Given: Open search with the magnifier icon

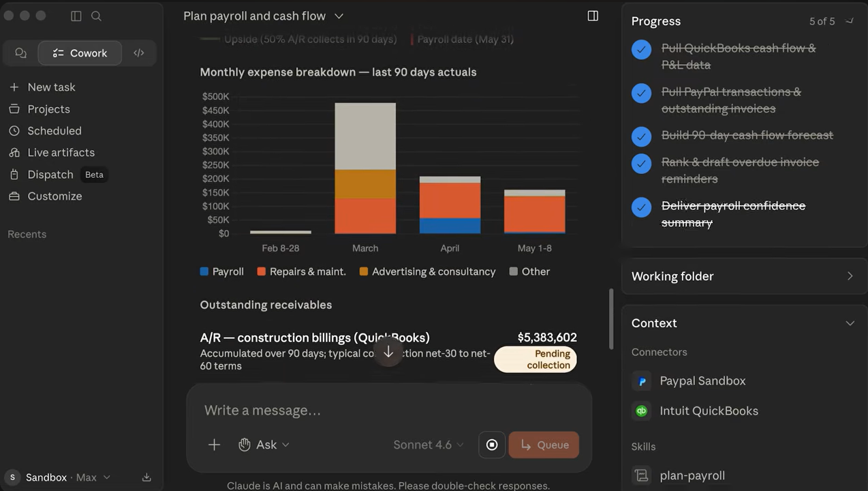Looking at the screenshot, I should 96,16.
